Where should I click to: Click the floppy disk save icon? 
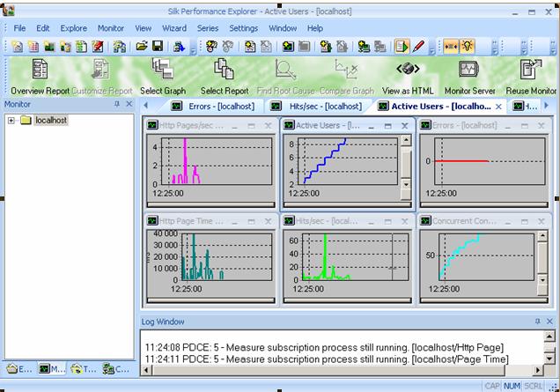(157, 47)
